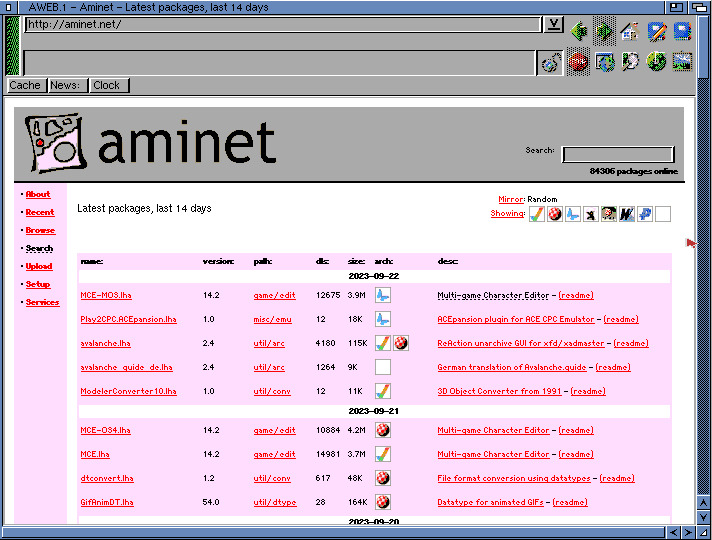Image resolution: width=712 pixels, height=540 pixels.
Task: Add page to hotlist with pencil icon
Action: tap(657, 31)
